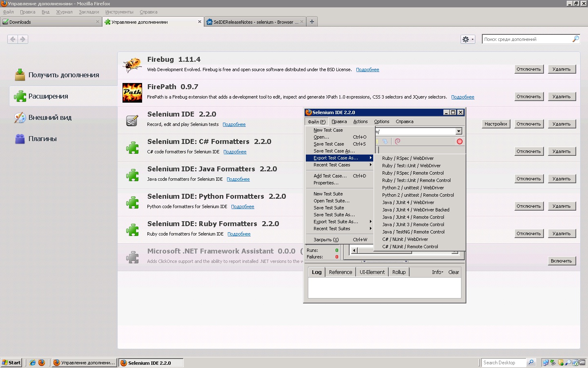Image resolution: width=588 pixels, height=368 pixels.
Task: Open the Инструменты menu in Firefox
Action: 119,12
